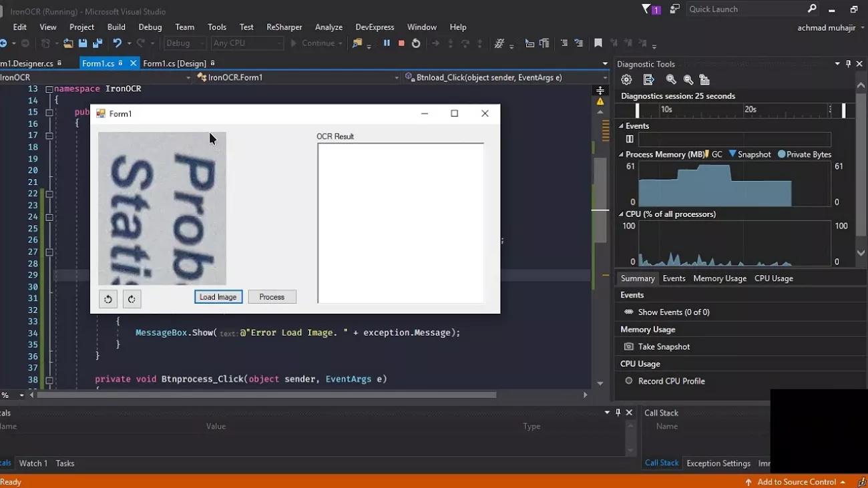Restart the debugging session
The height and width of the screenshot is (488, 868).
click(415, 43)
